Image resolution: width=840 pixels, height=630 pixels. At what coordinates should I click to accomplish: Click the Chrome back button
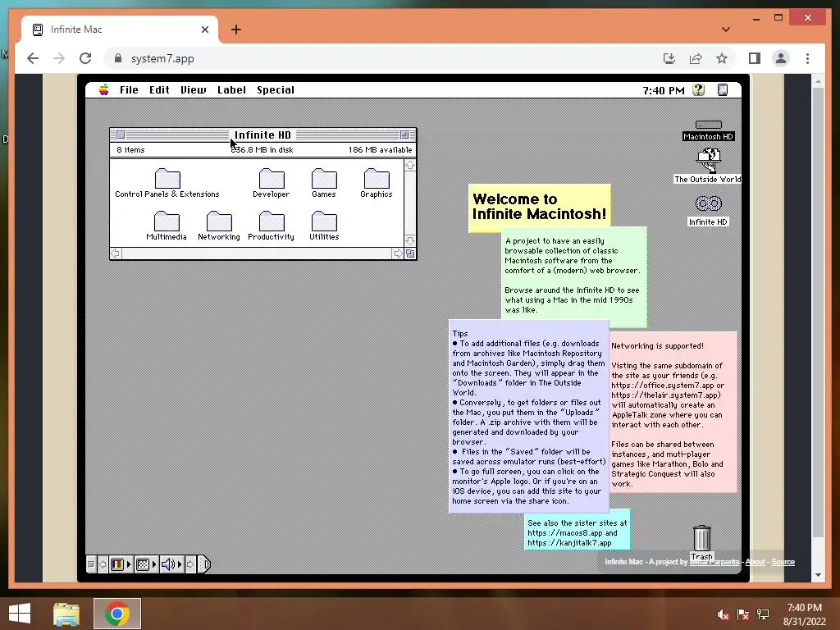[33, 58]
